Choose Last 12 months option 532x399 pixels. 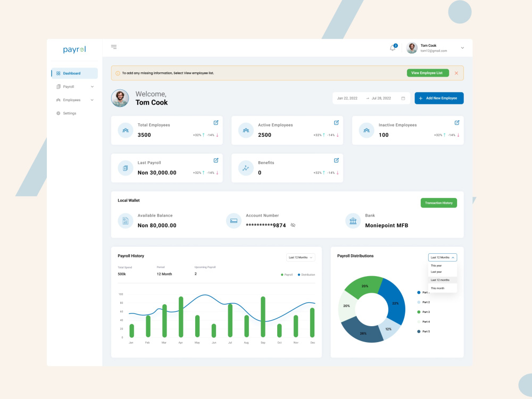[443, 280]
